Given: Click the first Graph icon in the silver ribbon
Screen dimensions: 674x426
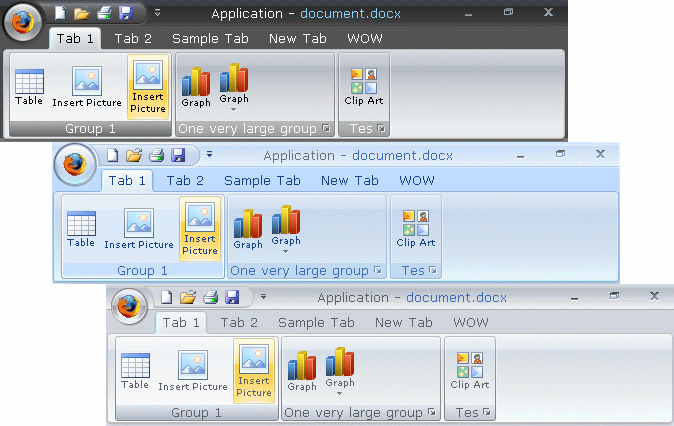Looking at the screenshot, I should pos(302,371).
